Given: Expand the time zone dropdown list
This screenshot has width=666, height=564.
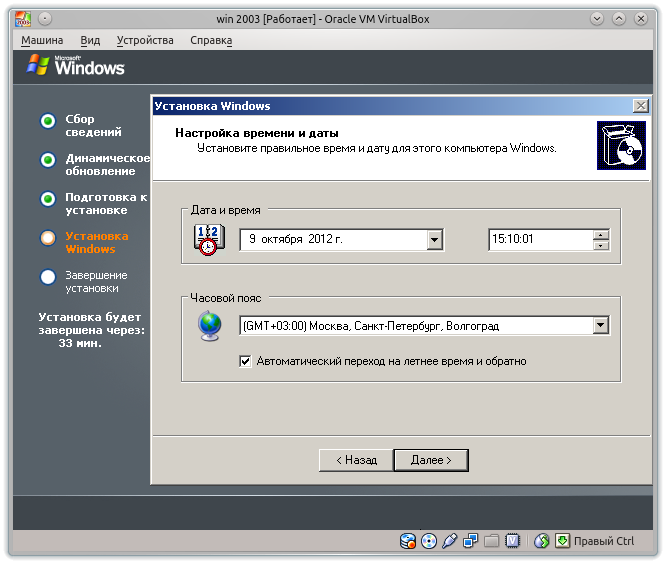Looking at the screenshot, I should [x=601, y=326].
